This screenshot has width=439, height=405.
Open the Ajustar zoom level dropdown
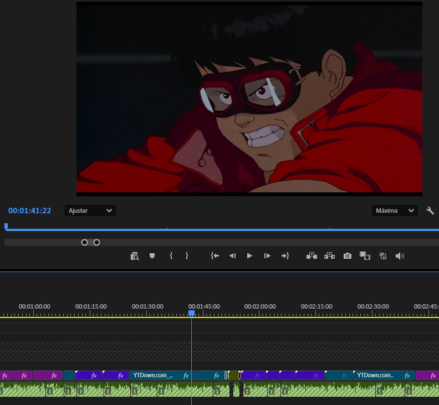[x=90, y=211]
